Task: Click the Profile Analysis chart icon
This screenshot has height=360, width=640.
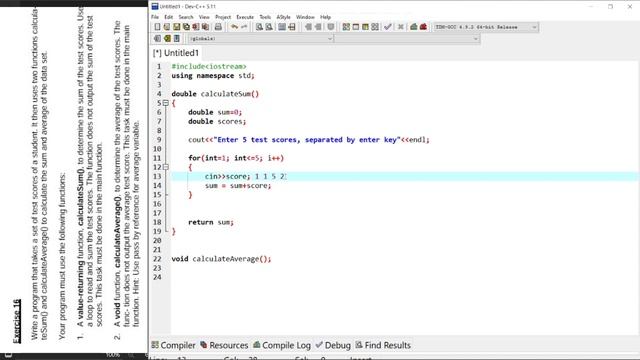Action: click(414, 27)
